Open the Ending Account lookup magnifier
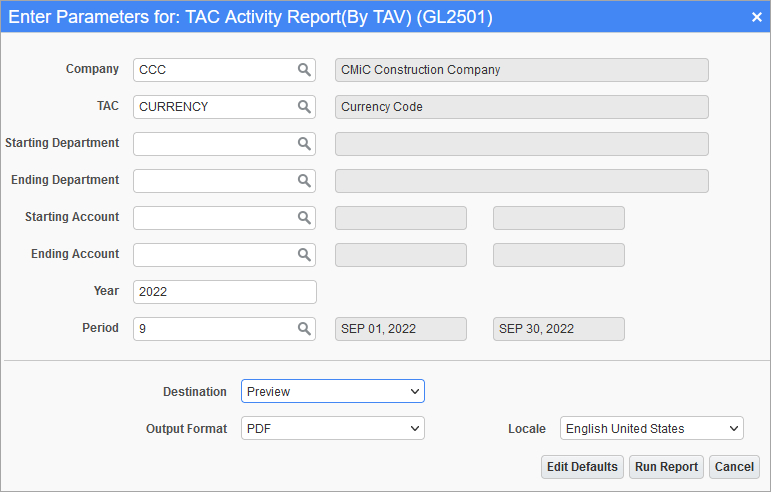The image size is (771, 492). click(x=304, y=255)
